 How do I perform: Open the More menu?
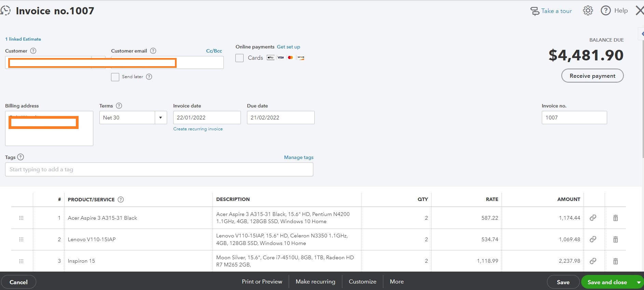coord(397,282)
